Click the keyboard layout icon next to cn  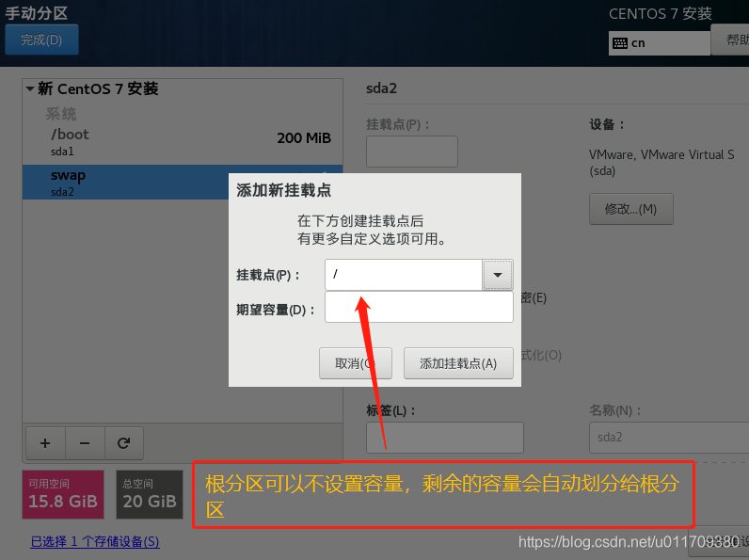[619, 43]
